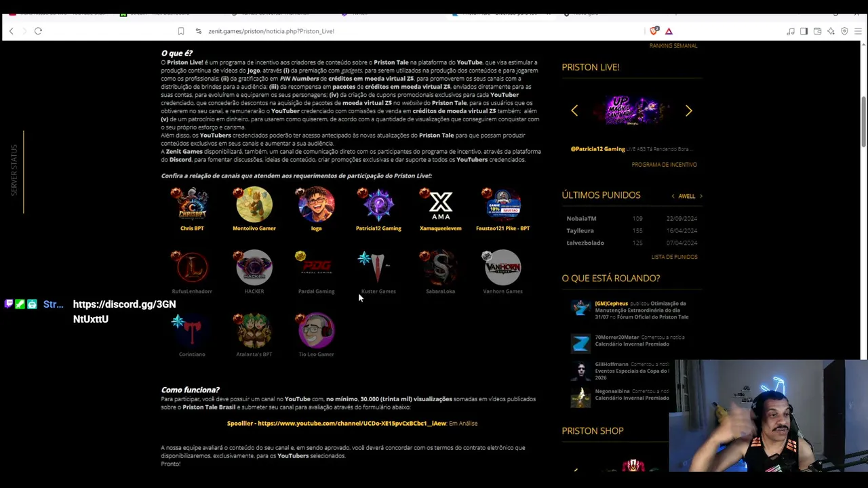Image resolution: width=868 pixels, height=488 pixels.
Task: Open the Leo AI sparkle icon
Action: [831, 31]
